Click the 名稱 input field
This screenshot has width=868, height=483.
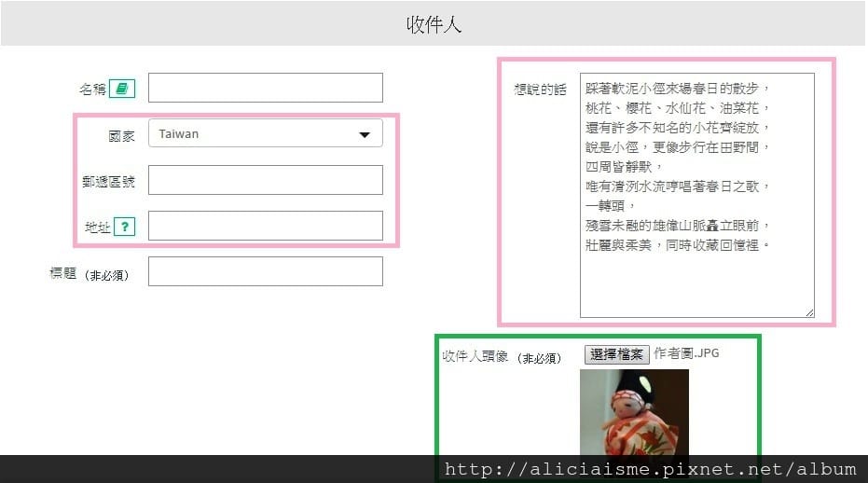(265, 88)
